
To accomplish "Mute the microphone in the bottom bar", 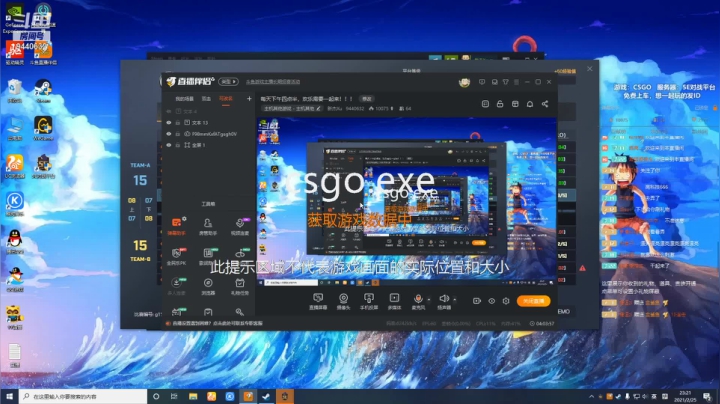I will tap(418, 301).
